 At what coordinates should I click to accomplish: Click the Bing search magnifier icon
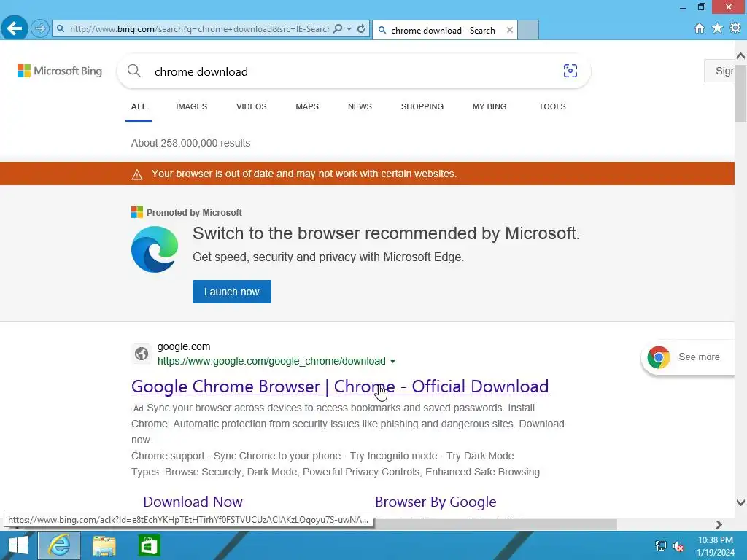click(134, 71)
